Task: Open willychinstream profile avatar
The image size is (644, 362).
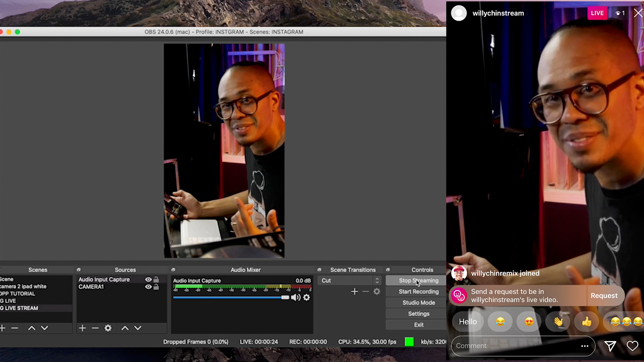Action: (459, 13)
